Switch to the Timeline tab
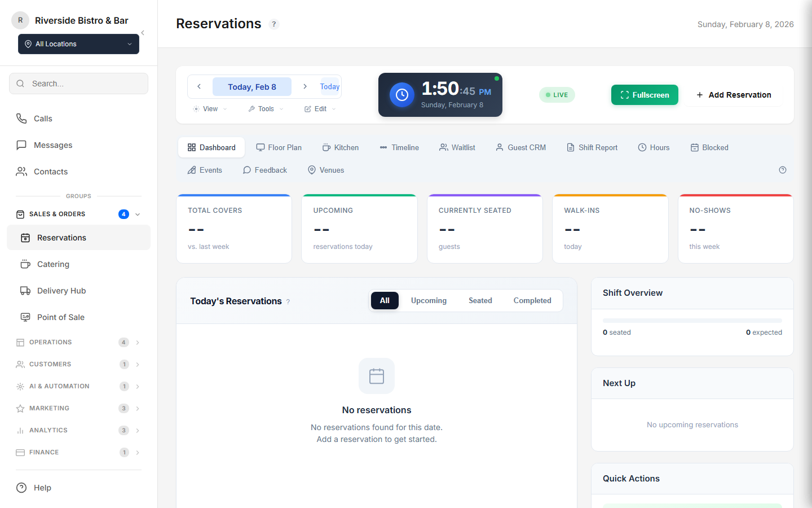The width and height of the screenshot is (812, 508). (x=399, y=147)
